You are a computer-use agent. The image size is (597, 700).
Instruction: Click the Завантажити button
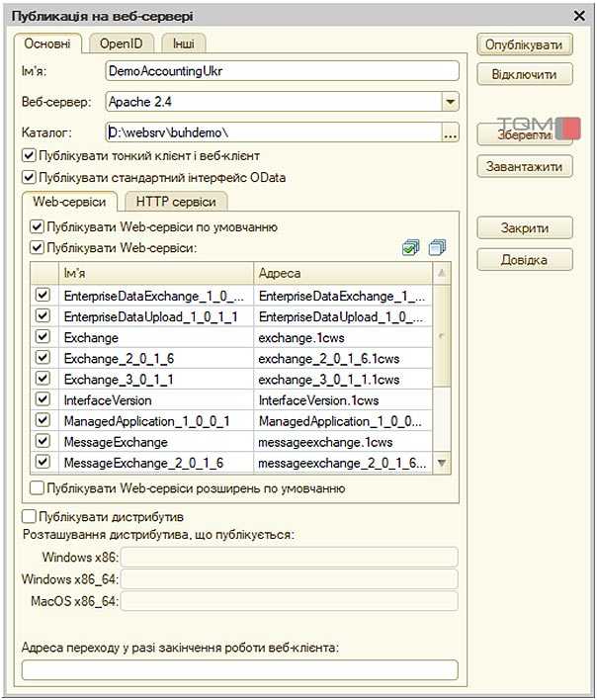tap(524, 166)
